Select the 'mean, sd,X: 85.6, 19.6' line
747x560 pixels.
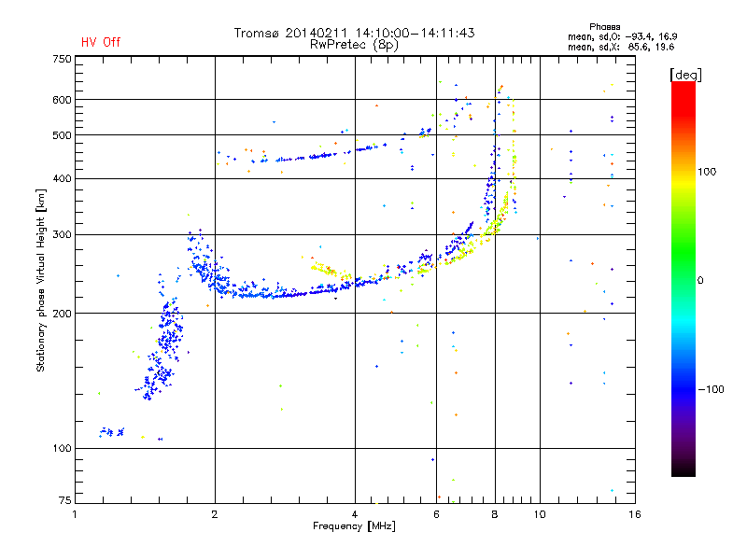(x=621, y=47)
